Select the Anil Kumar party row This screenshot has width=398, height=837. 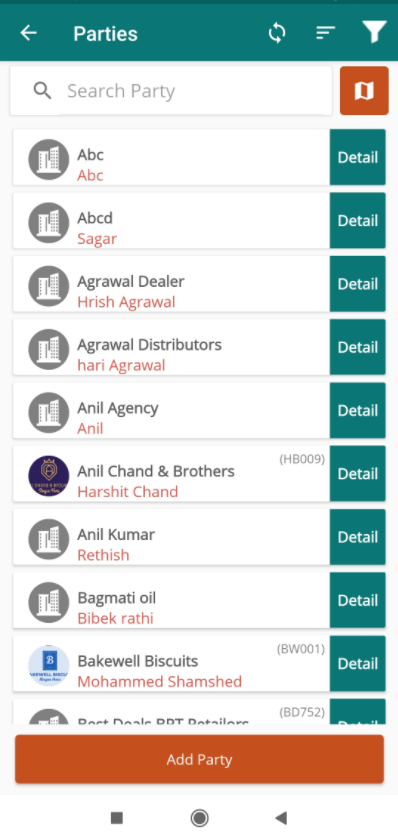pyautogui.click(x=171, y=537)
